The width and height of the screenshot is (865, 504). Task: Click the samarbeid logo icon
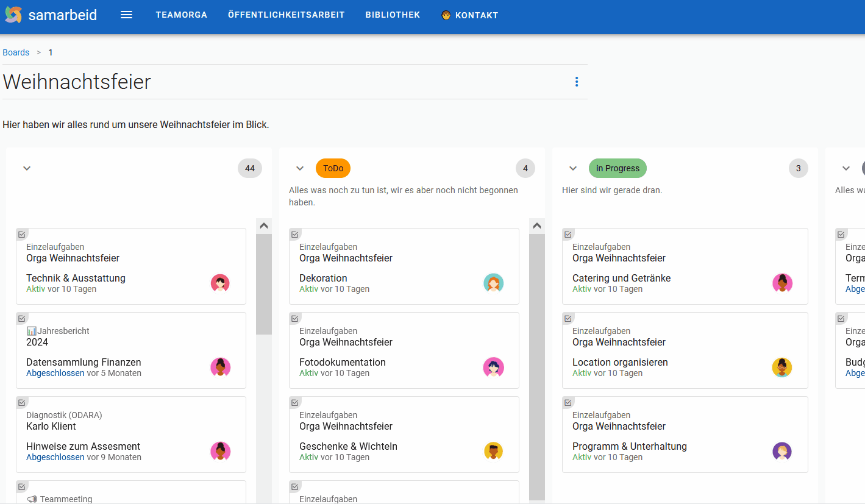13,15
